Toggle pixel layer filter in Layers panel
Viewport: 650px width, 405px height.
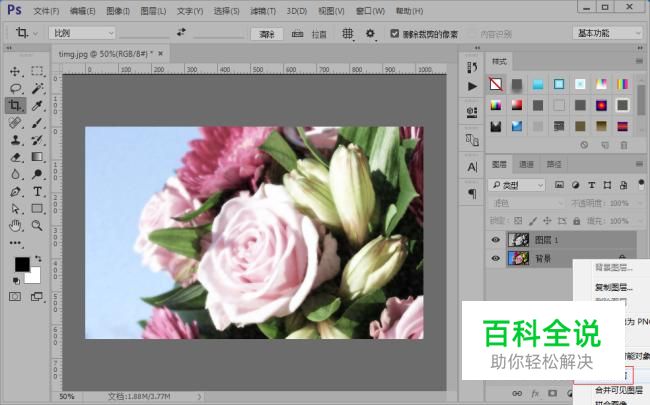pyautogui.click(x=559, y=185)
